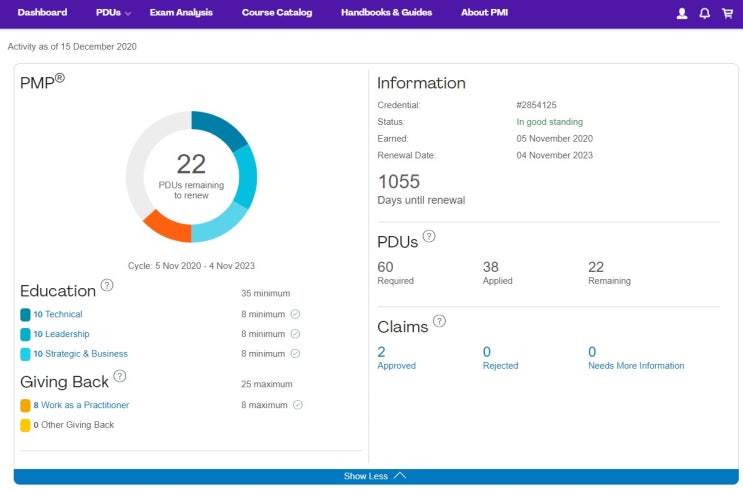Open the Course Catalog menu item
This screenshot has width=743, height=490.
pyautogui.click(x=277, y=13)
